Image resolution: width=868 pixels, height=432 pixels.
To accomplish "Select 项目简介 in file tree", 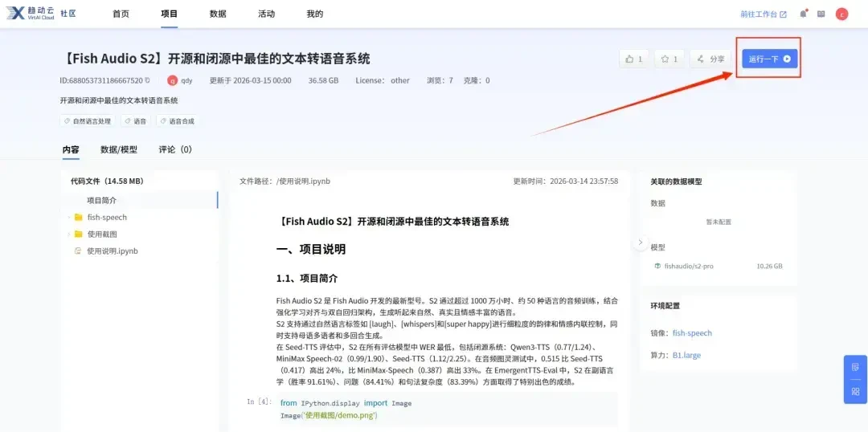I will tap(102, 200).
